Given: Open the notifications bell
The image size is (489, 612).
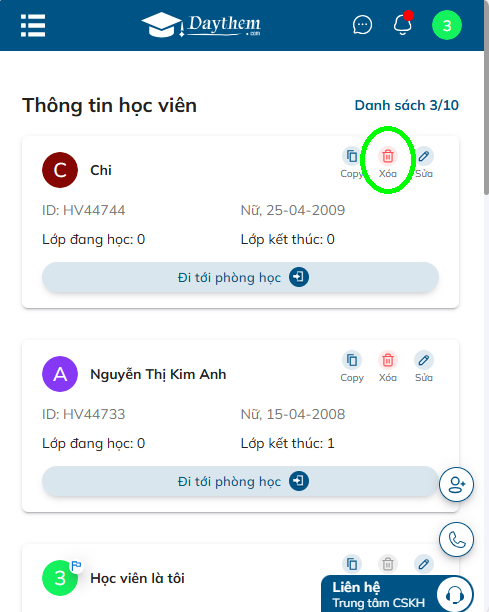Looking at the screenshot, I should pyautogui.click(x=402, y=25).
